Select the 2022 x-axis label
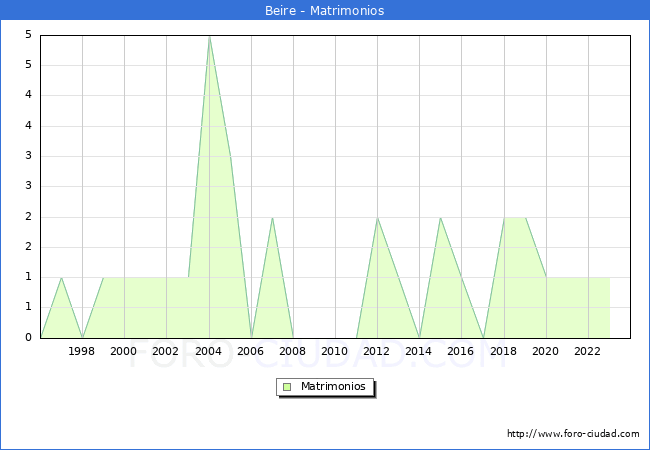This screenshot has height=450, width=650. [587, 351]
